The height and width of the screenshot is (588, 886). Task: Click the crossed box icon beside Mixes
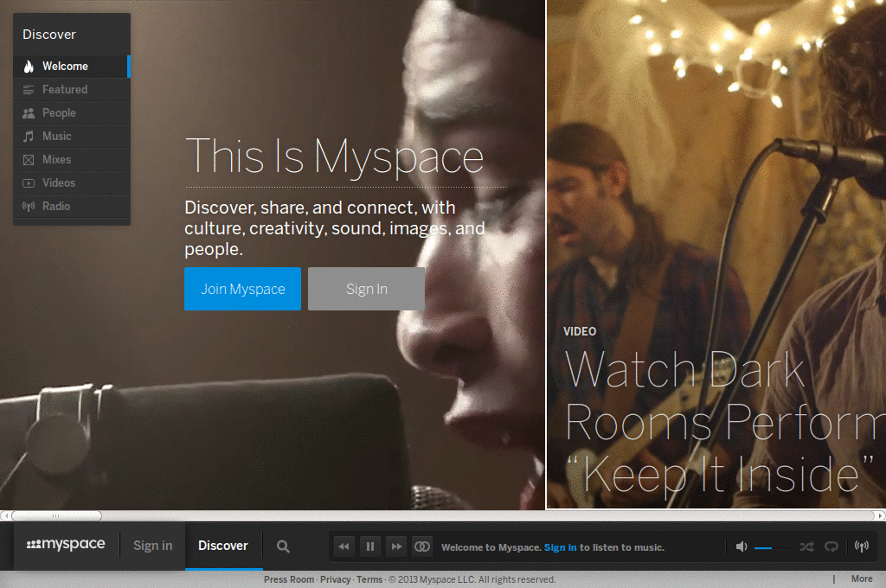pyautogui.click(x=29, y=160)
